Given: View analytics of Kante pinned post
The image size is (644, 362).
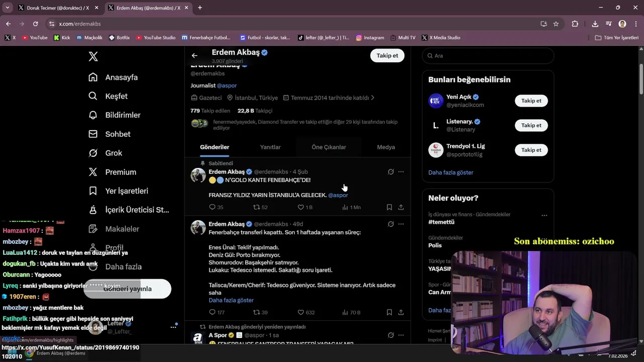Looking at the screenshot, I should 351,207.
